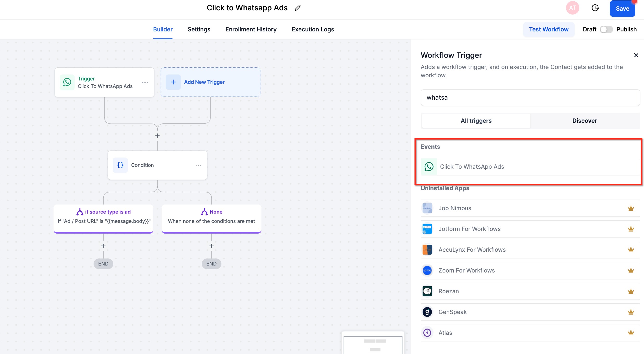Click the pencil icon to rename workflow
The height and width of the screenshot is (354, 644).
tap(298, 8)
